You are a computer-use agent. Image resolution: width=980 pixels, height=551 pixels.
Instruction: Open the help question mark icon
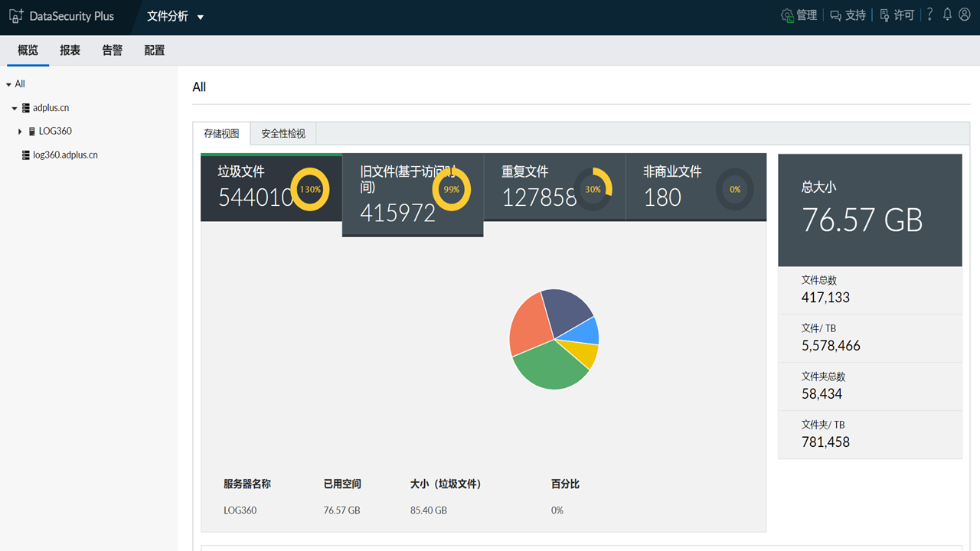point(929,15)
